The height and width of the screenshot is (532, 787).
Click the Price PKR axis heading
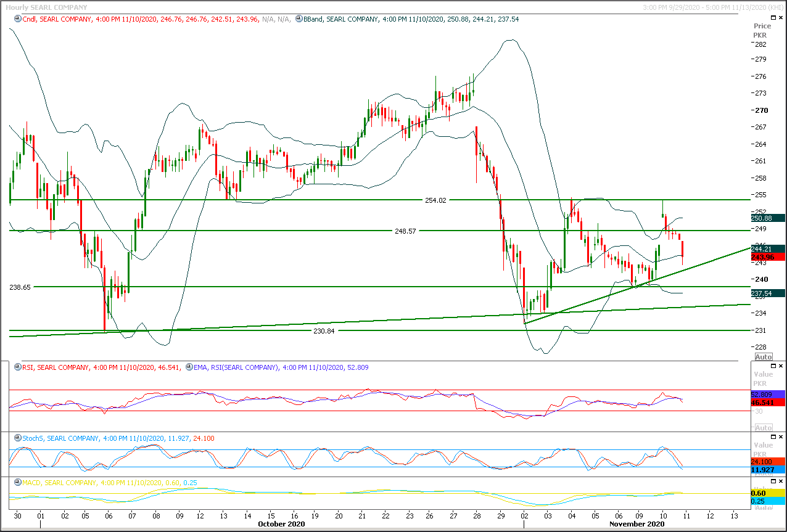(x=762, y=31)
